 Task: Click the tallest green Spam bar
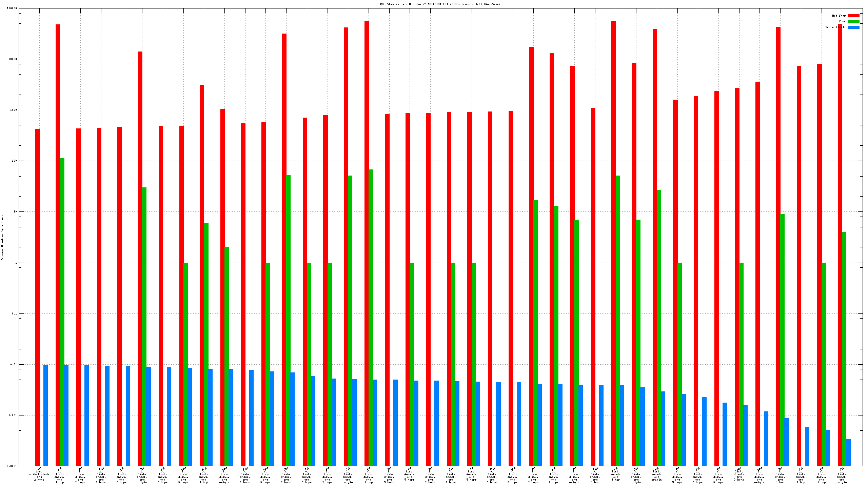[x=62, y=305]
